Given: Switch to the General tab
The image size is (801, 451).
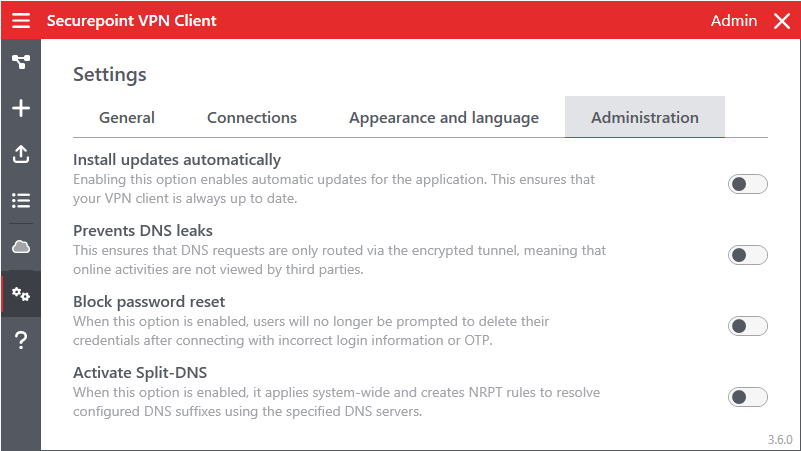Looking at the screenshot, I should point(127,117).
